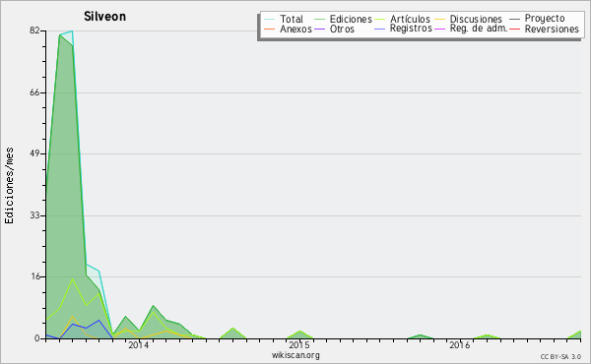Click the red Reversiones legend line swatch
591x364 pixels.
[x=514, y=29]
